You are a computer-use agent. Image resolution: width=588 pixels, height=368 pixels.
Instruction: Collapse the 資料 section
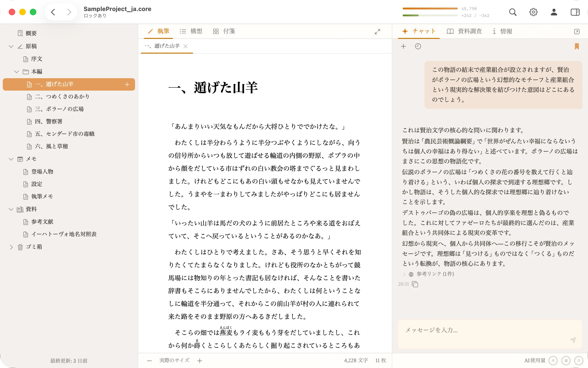[x=11, y=209]
